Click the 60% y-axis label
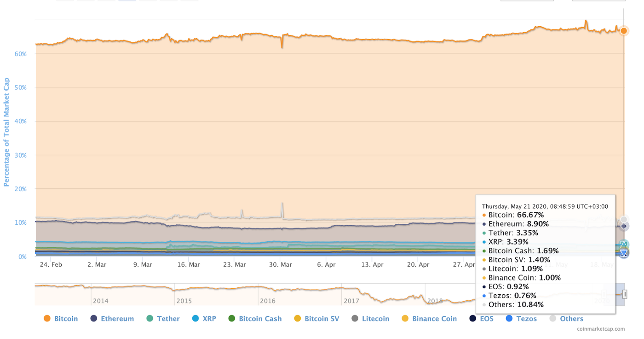The height and width of the screenshot is (339, 644). [x=21, y=54]
